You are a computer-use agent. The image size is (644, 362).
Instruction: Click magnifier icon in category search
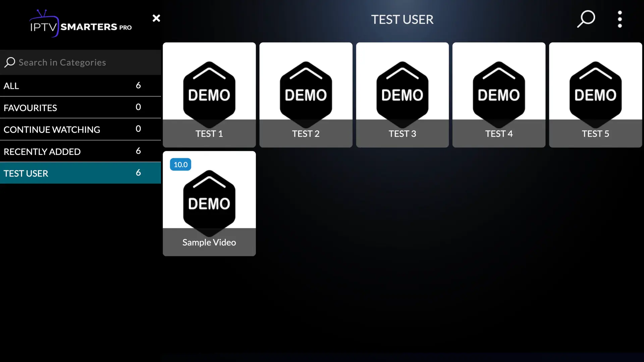(x=10, y=62)
